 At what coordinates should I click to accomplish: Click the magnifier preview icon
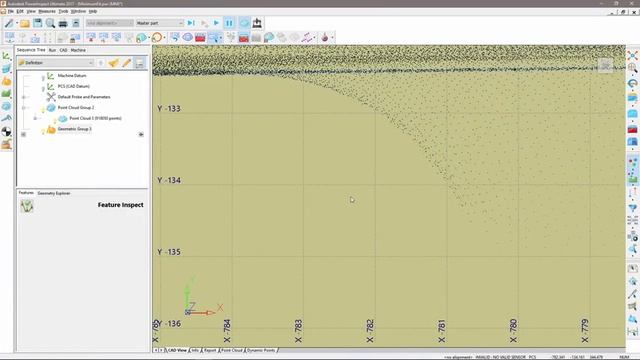[x=50, y=23]
